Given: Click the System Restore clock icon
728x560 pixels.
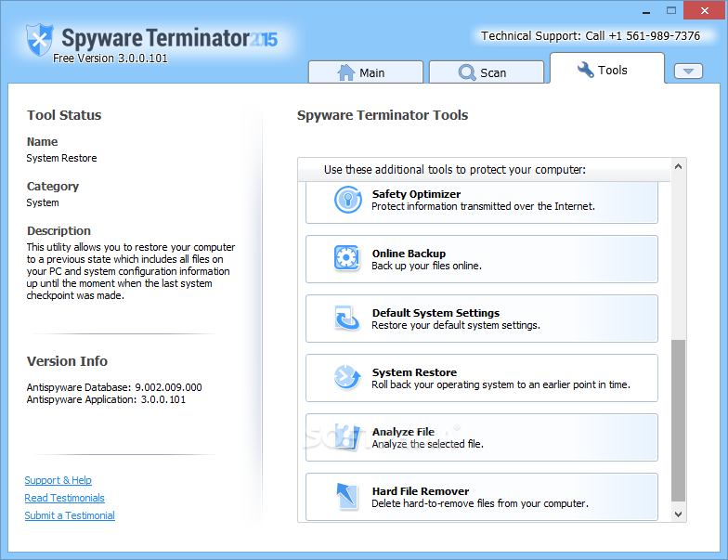Looking at the screenshot, I should [347, 377].
